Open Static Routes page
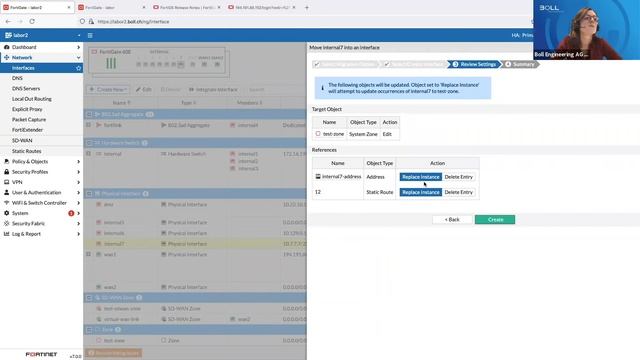This screenshot has height=360, width=640. coord(27,151)
